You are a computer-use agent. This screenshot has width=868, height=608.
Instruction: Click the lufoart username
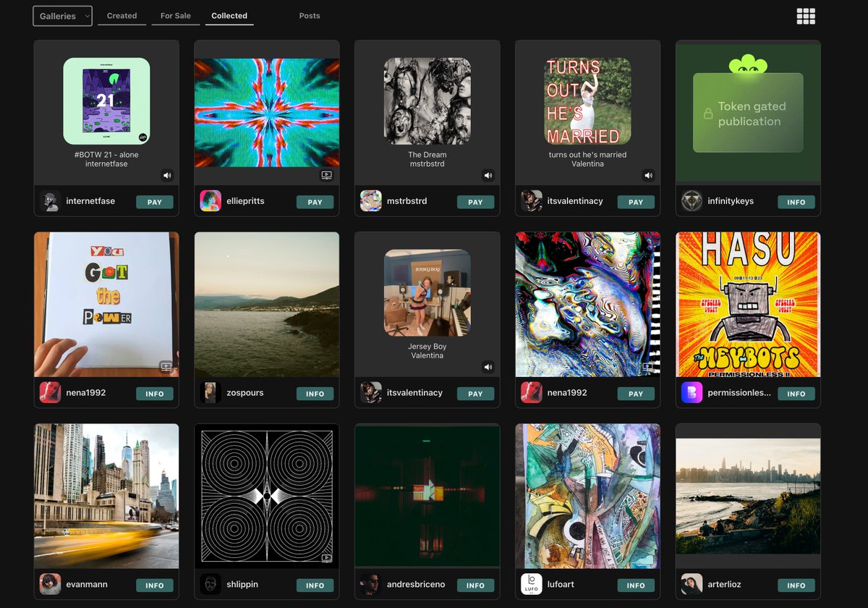pyautogui.click(x=561, y=584)
